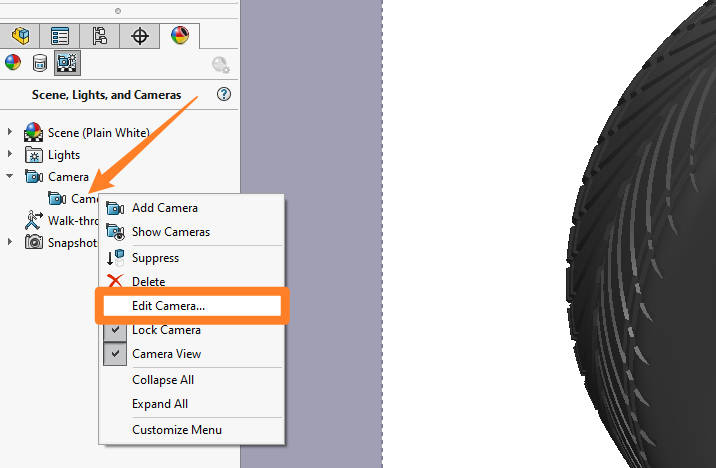Expand the Lights folder
The height and width of the screenshot is (468, 716).
pos(10,155)
